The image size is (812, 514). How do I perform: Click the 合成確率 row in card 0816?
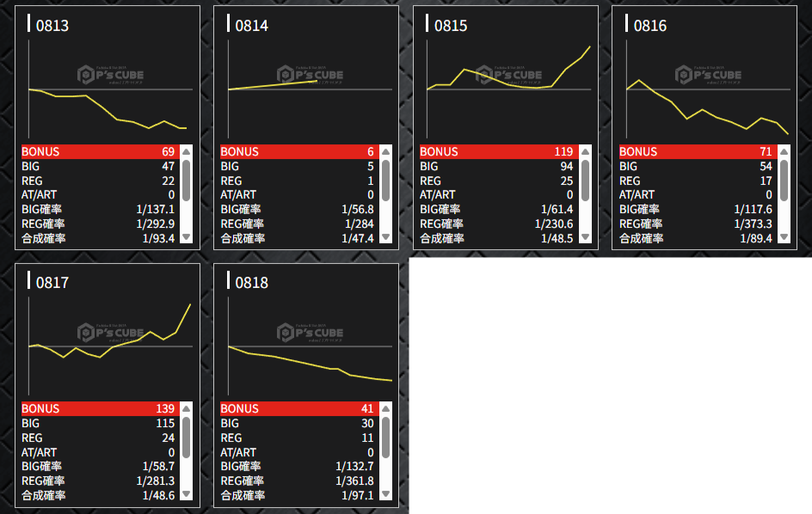696,238
